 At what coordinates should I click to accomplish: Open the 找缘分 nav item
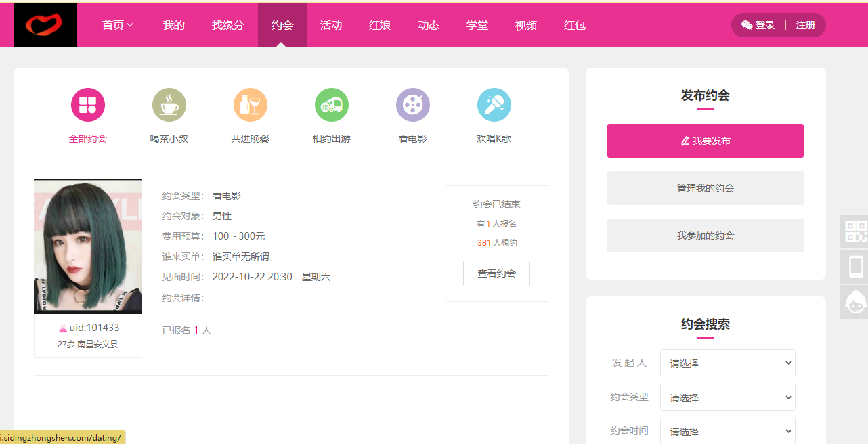(228, 25)
